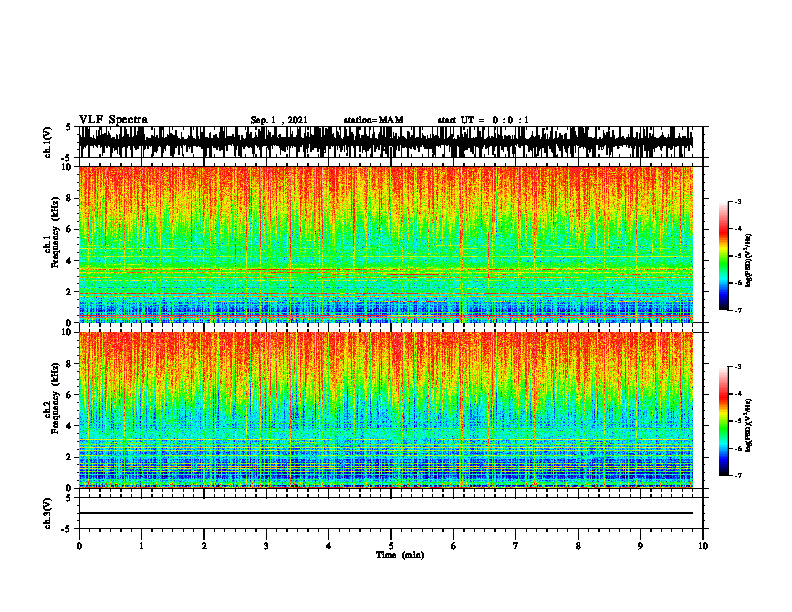
Task: Click the time axis tick label "2"
Action: (x=204, y=546)
